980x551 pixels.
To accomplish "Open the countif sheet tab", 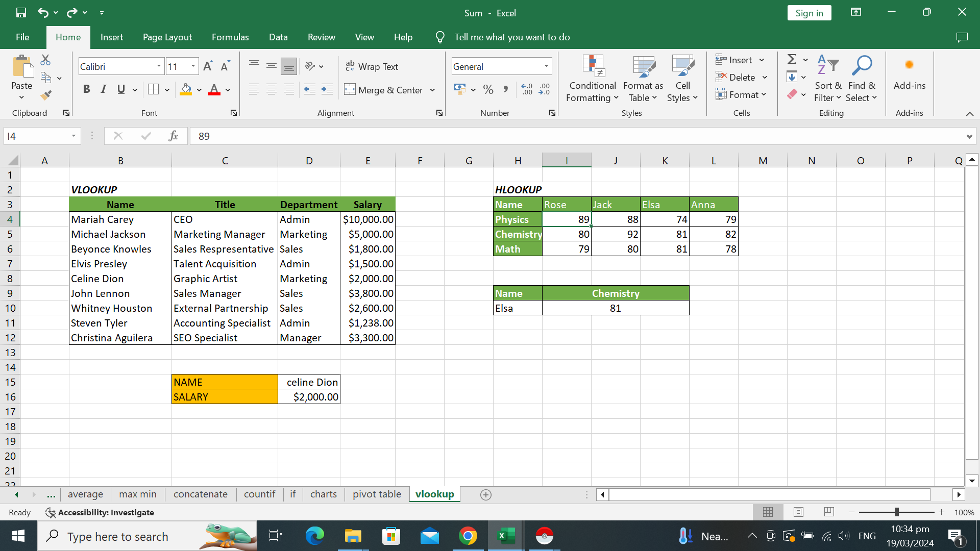I will tap(260, 494).
